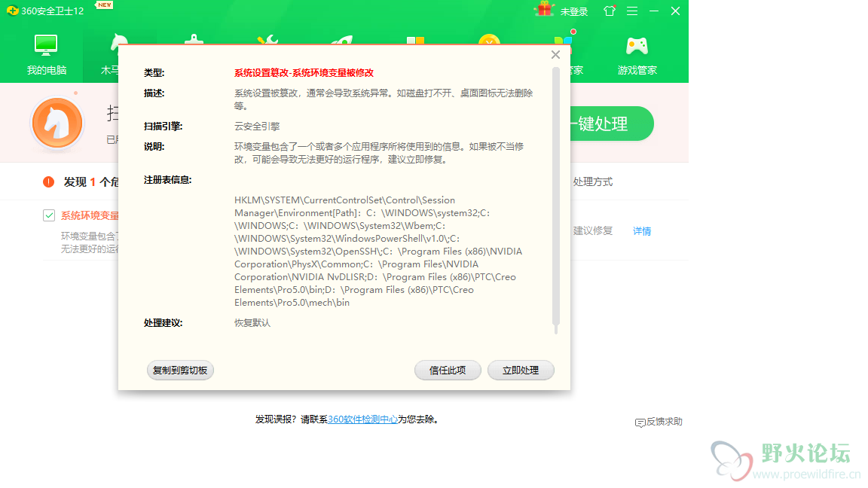Click the 360安全卫士12 logo icon
This screenshot has width=868, height=488.
pos(12,11)
